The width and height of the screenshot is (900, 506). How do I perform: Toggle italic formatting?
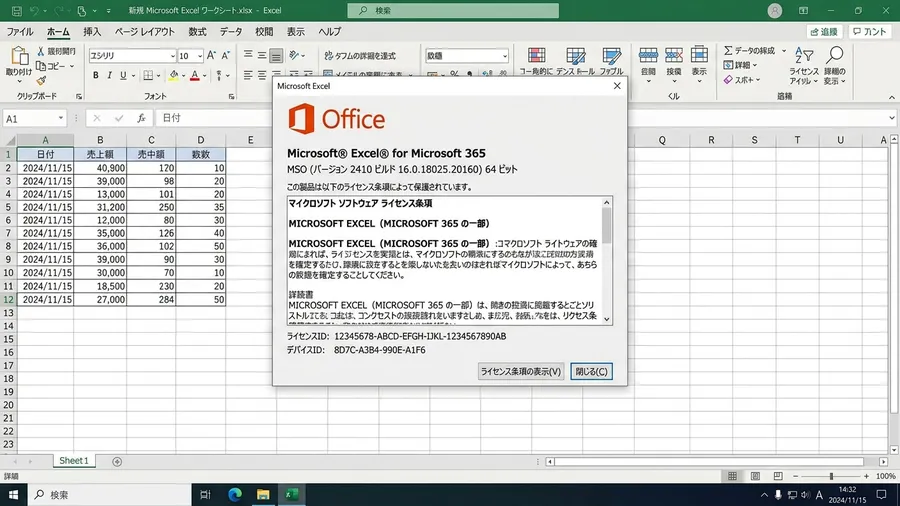coord(109,75)
